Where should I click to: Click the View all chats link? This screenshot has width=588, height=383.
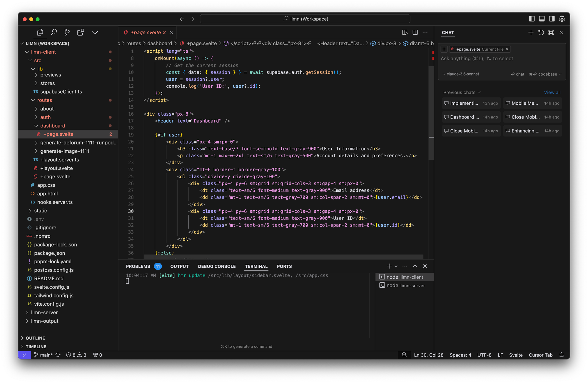(x=552, y=92)
